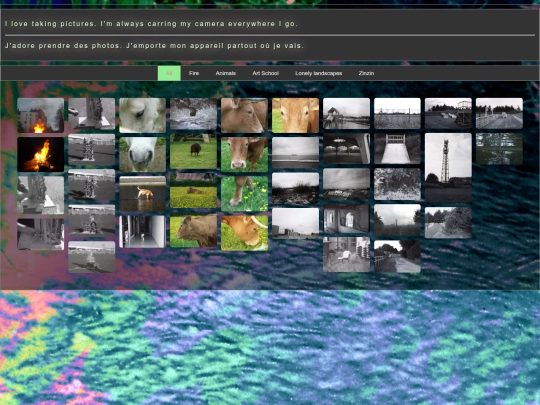This screenshot has height=405, width=540.
Task: Open the cow lying in yellow flowers
Action: [x=194, y=191]
